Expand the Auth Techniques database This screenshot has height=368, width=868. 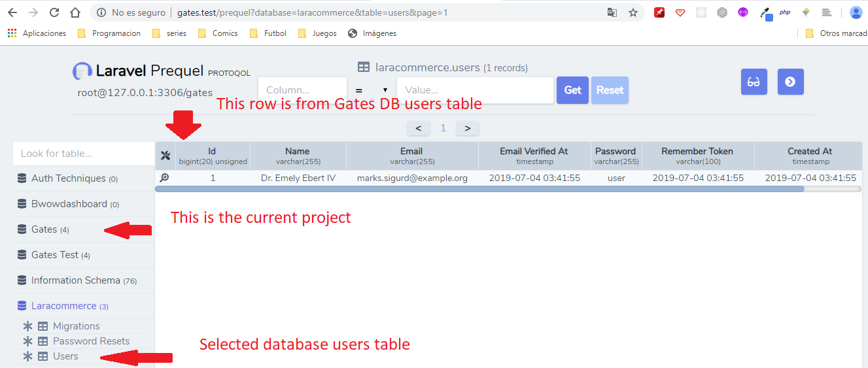[x=83, y=178]
